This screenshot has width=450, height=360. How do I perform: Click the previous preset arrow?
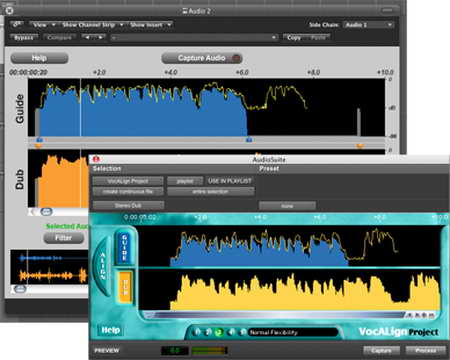[87, 38]
